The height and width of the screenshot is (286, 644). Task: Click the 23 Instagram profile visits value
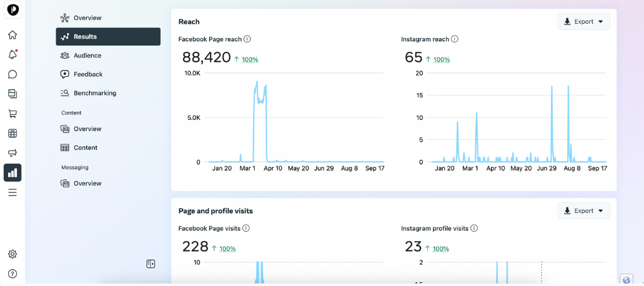pos(413,247)
